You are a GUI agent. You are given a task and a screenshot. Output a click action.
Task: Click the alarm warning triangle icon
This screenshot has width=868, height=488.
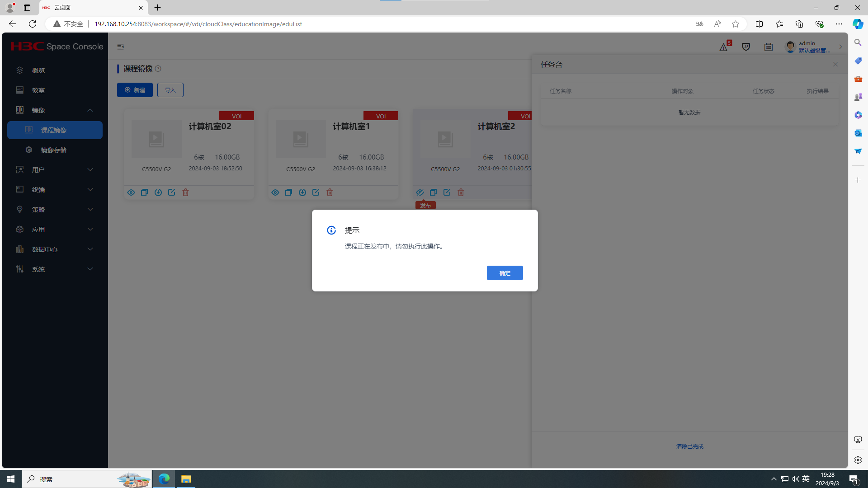click(x=724, y=47)
